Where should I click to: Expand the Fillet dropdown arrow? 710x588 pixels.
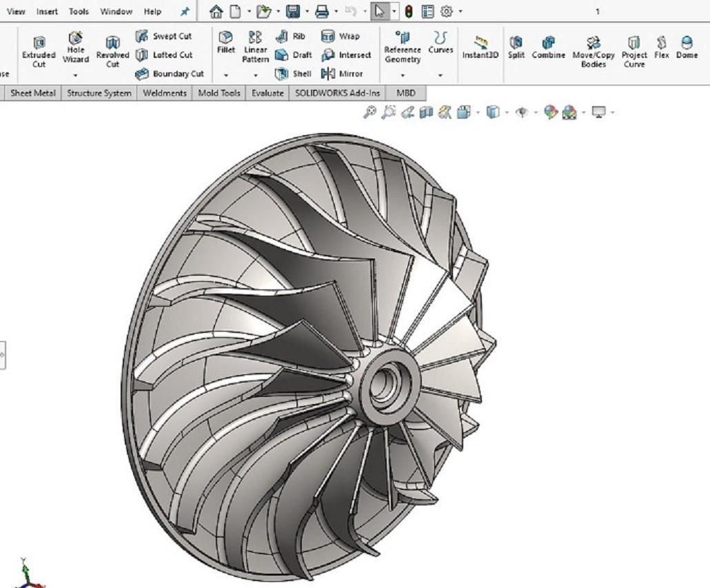(x=226, y=75)
